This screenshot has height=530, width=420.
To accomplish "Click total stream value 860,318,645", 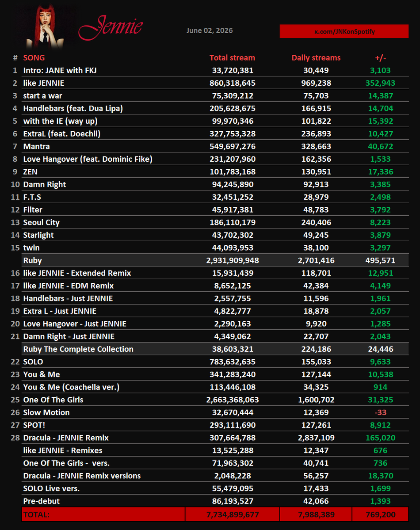I will [x=232, y=83].
